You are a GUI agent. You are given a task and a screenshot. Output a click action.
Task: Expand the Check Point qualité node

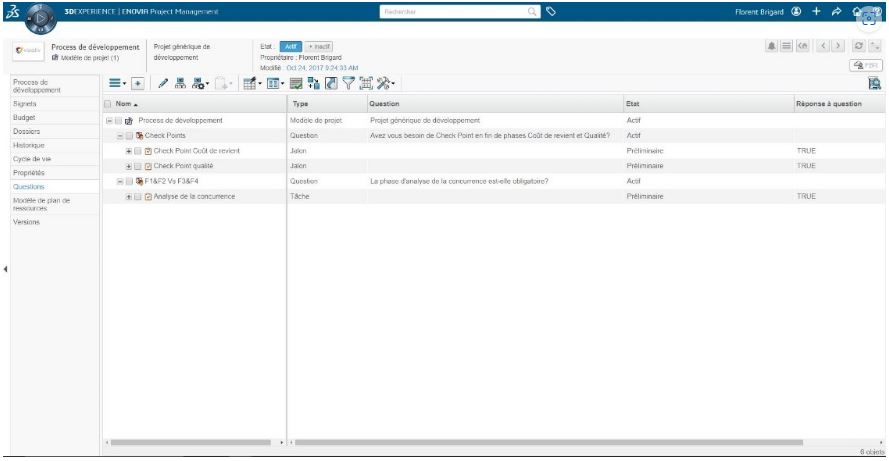(129, 167)
